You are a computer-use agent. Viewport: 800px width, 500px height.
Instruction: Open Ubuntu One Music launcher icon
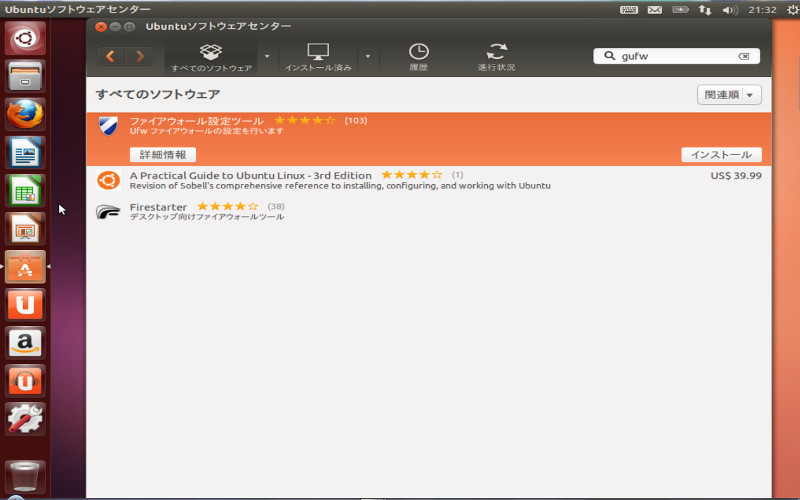[25, 381]
